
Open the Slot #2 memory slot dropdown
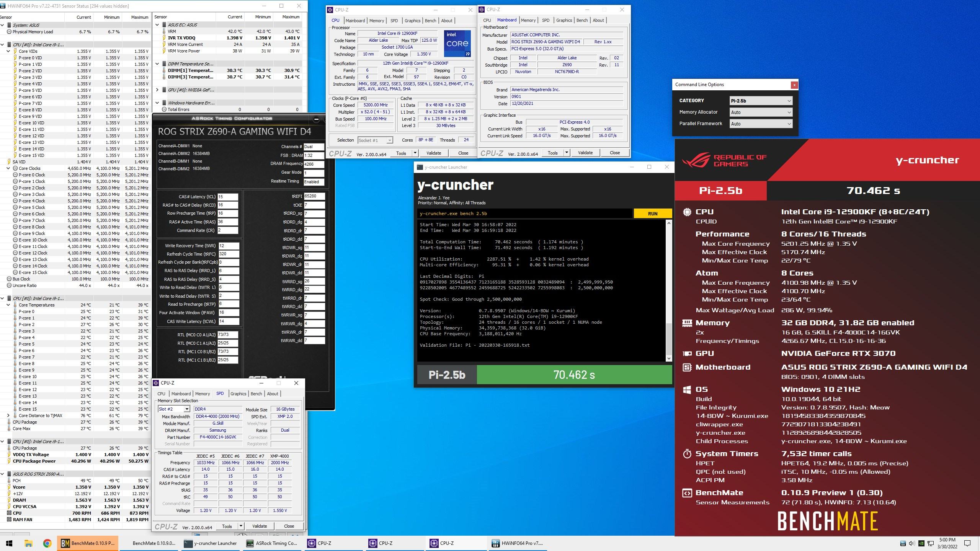[174, 409]
